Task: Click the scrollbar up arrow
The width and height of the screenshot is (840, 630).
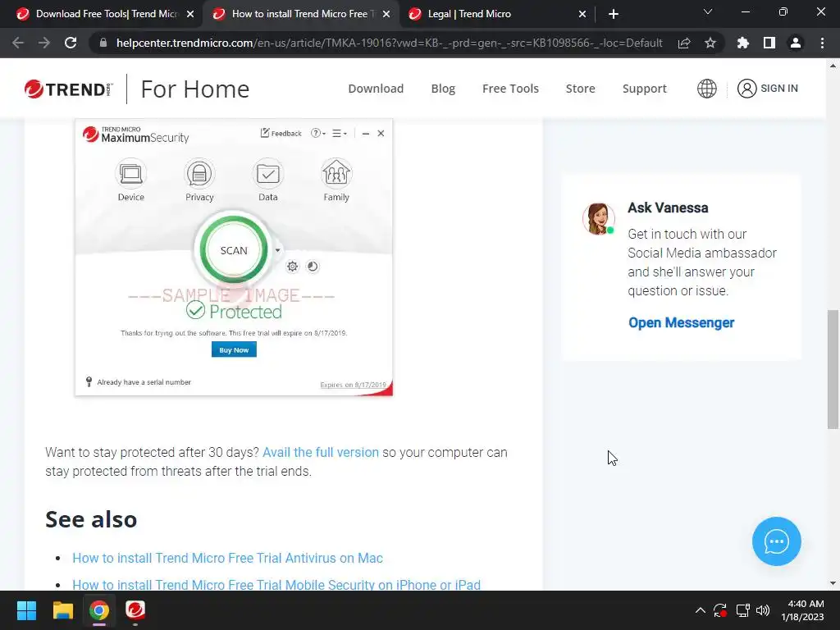Action: 833,66
